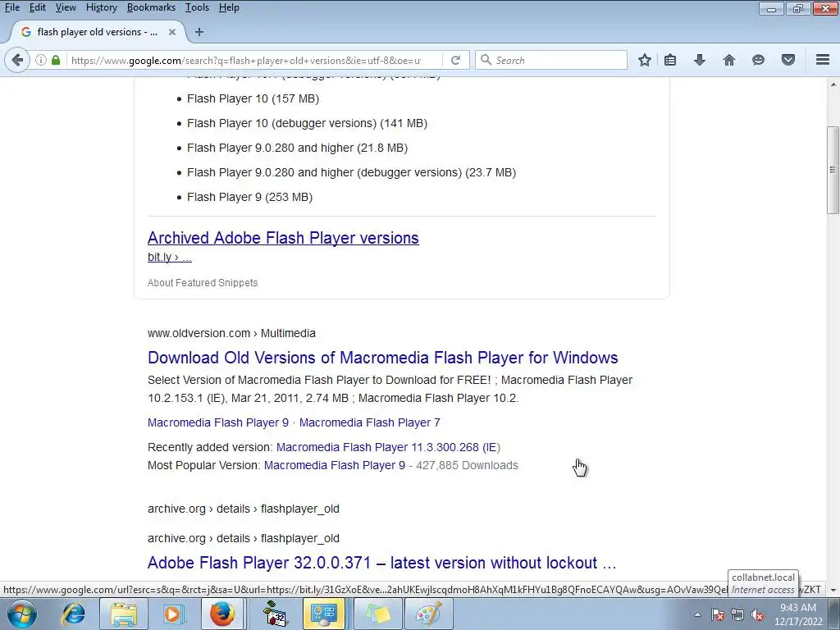Open the Bookmarks menu
The width and height of the screenshot is (840, 630).
pos(151,7)
